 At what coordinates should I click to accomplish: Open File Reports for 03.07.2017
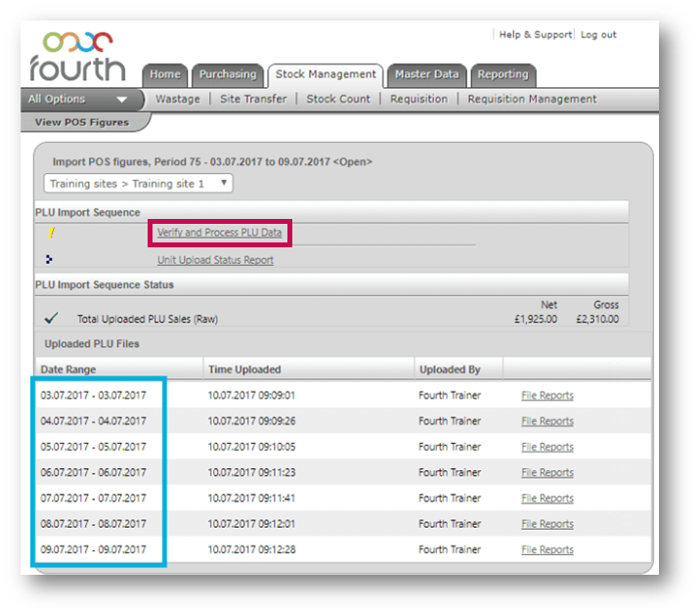[547, 396]
